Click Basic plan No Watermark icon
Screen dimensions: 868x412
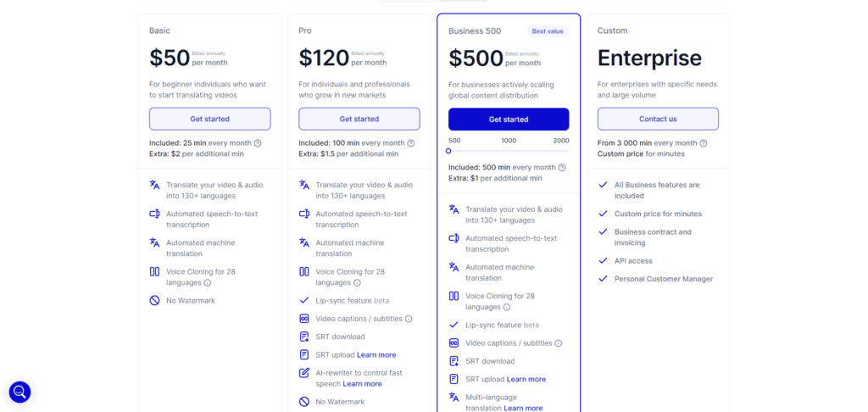click(154, 300)
